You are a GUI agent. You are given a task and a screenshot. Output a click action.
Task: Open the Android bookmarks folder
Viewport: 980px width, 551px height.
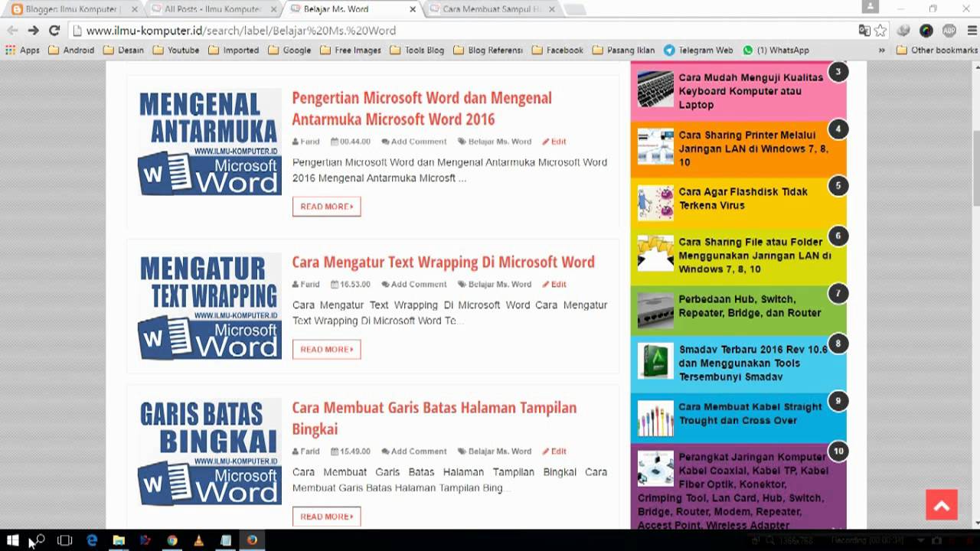(71, 50)
